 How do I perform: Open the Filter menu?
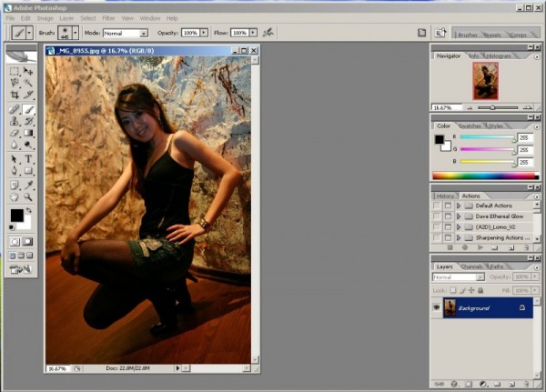pyautogui.click(x=108, y=18)
